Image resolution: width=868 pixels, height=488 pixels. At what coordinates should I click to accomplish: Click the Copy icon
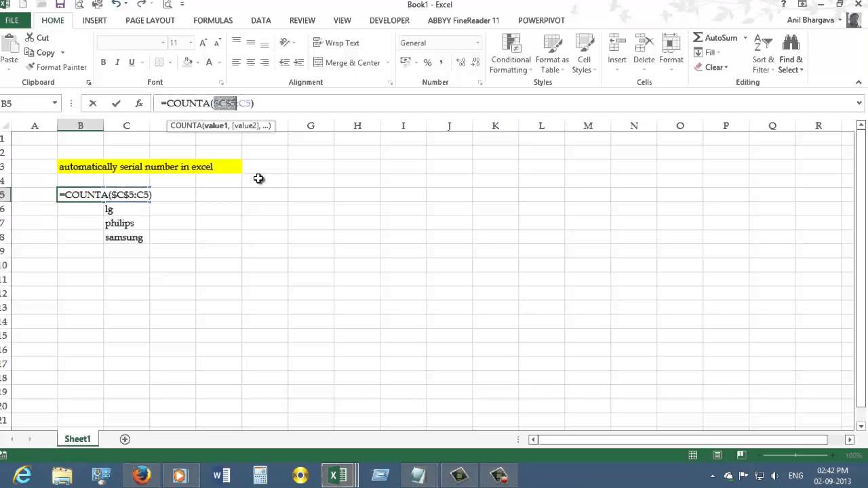tap(30, 52)
